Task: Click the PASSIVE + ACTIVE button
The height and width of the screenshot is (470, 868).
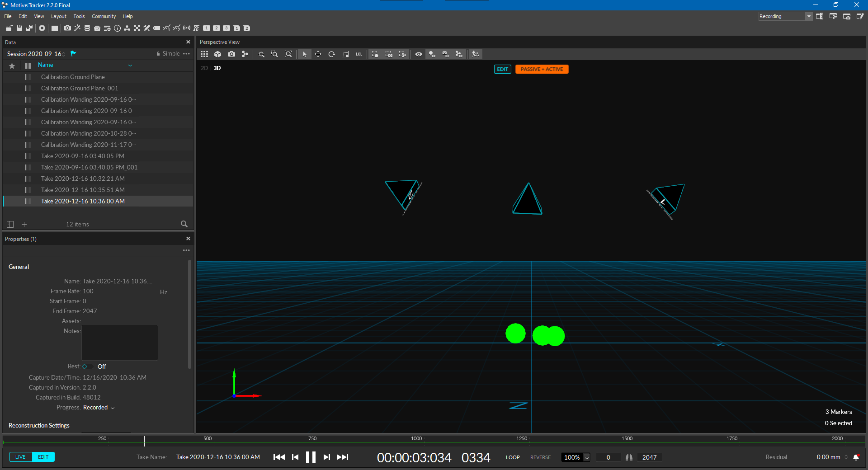Action: coord(542,69)
